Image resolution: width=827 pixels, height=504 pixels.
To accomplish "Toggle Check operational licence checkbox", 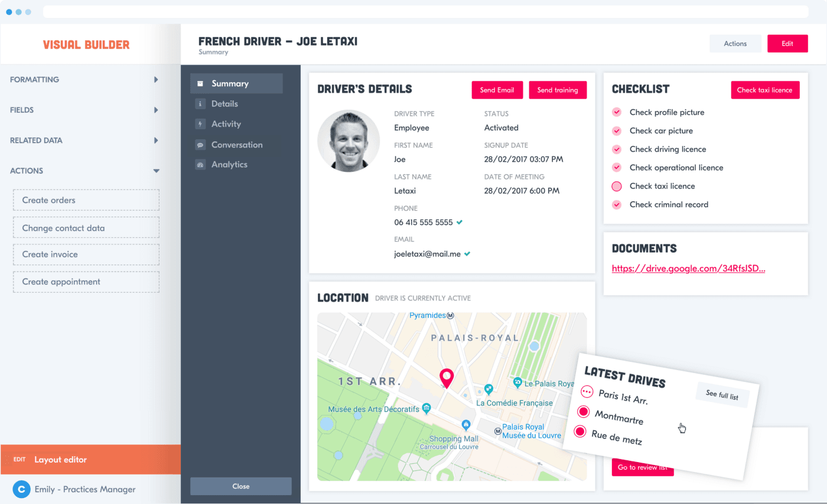I will pos(617,168).
